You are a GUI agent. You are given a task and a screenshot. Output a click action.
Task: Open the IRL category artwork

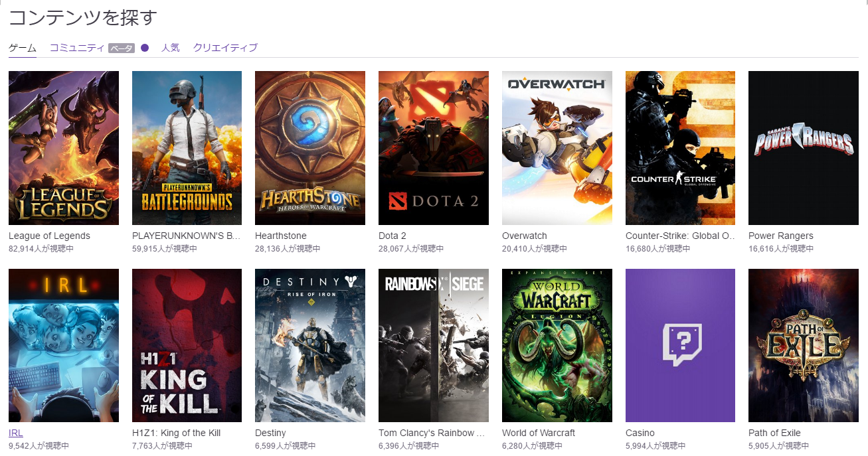[x=64, y=345]
